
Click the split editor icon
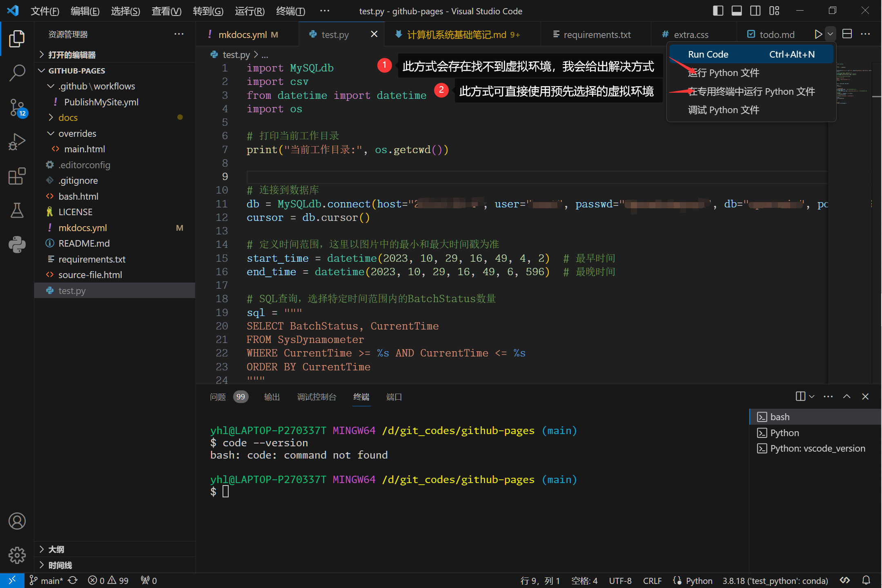847,34
